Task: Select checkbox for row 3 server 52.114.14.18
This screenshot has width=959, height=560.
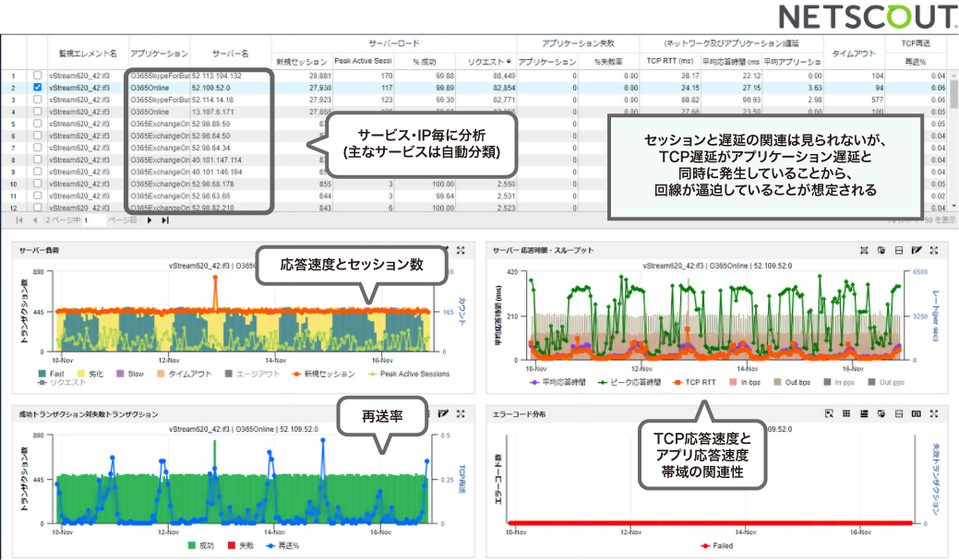Action: click(37, 100)
